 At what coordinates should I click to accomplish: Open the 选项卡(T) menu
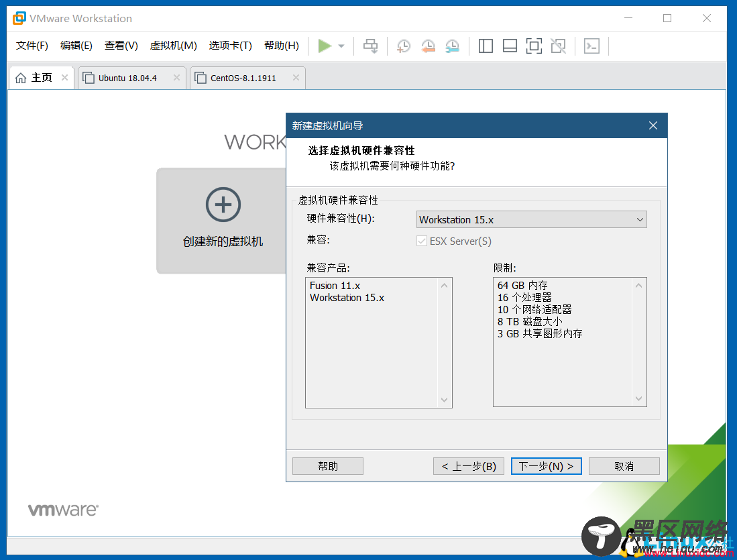[x=230, y=46]
